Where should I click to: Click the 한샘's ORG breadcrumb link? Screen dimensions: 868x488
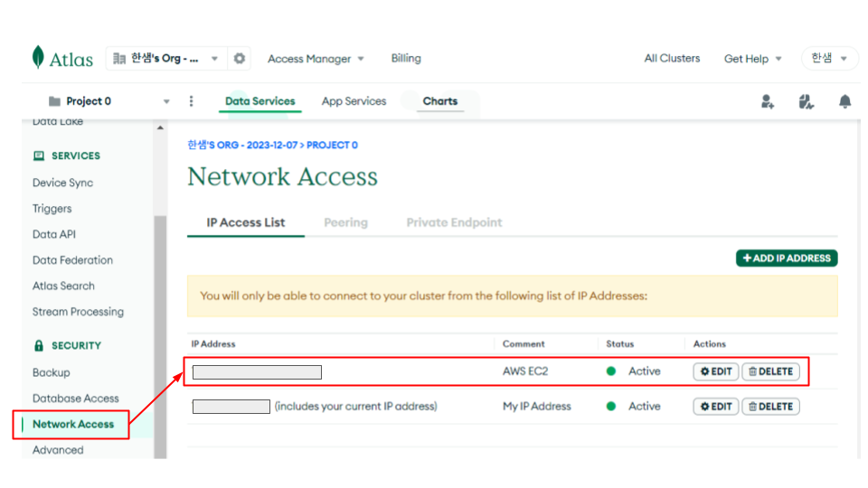pyautogui.click(x=242, y=145)
